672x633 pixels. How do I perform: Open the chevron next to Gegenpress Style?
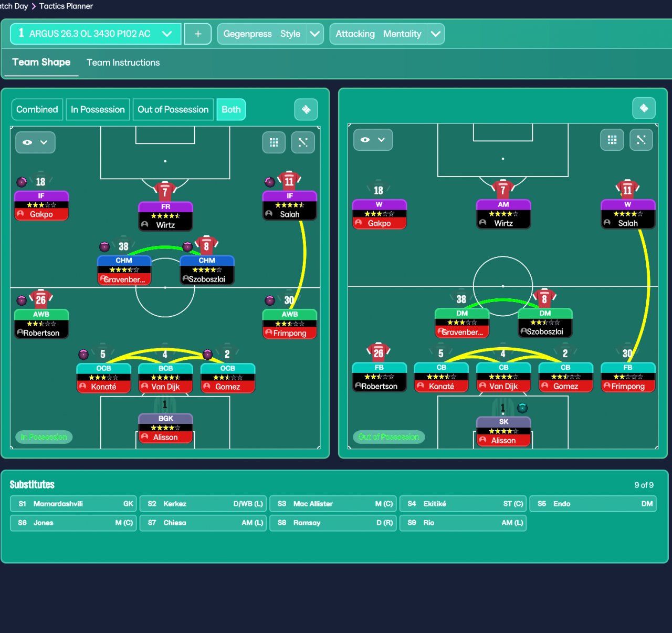point(315,34)
